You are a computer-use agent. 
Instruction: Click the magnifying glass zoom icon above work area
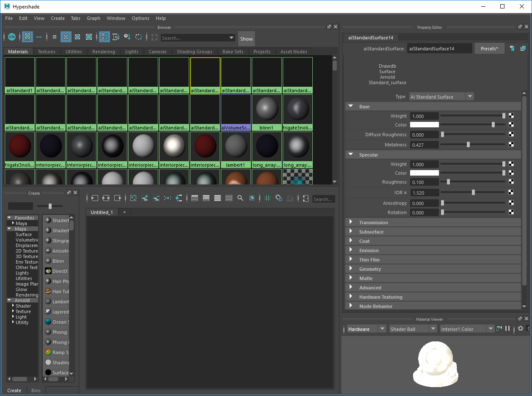[240, 198]
